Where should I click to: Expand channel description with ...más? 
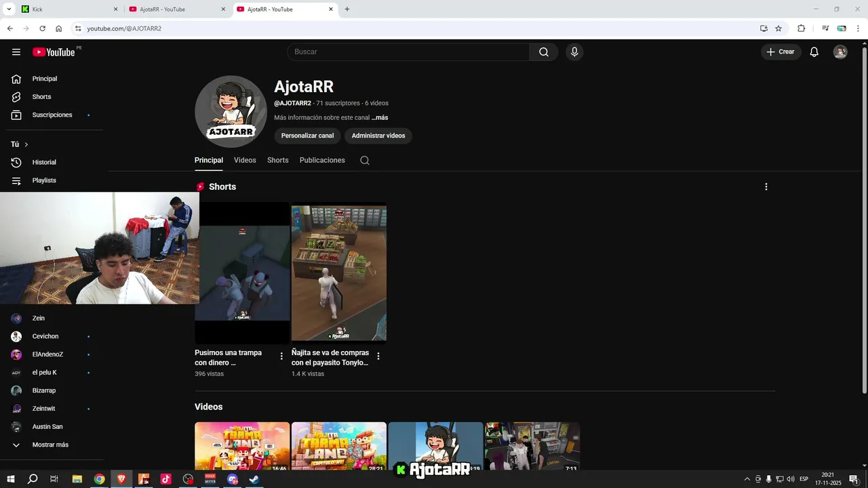[380, 118]
